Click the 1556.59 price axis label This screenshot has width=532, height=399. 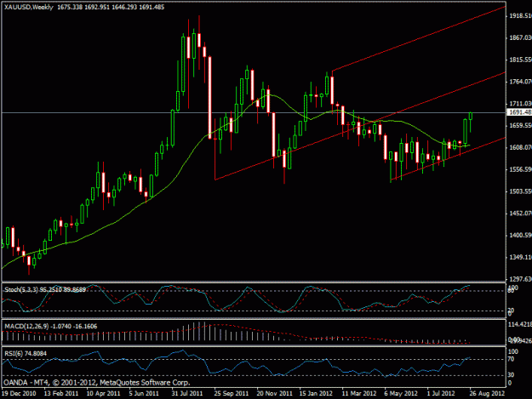coord(520,169)
